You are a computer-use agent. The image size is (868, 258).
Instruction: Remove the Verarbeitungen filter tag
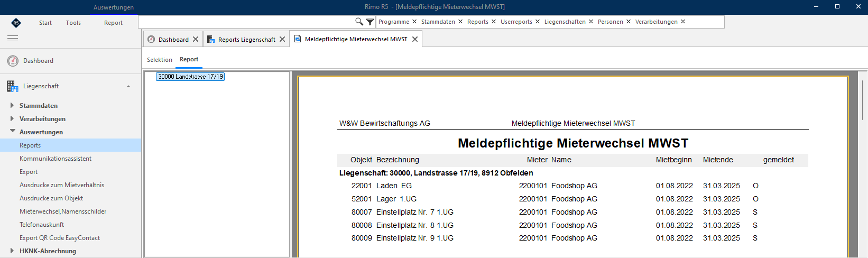[683, 22]
